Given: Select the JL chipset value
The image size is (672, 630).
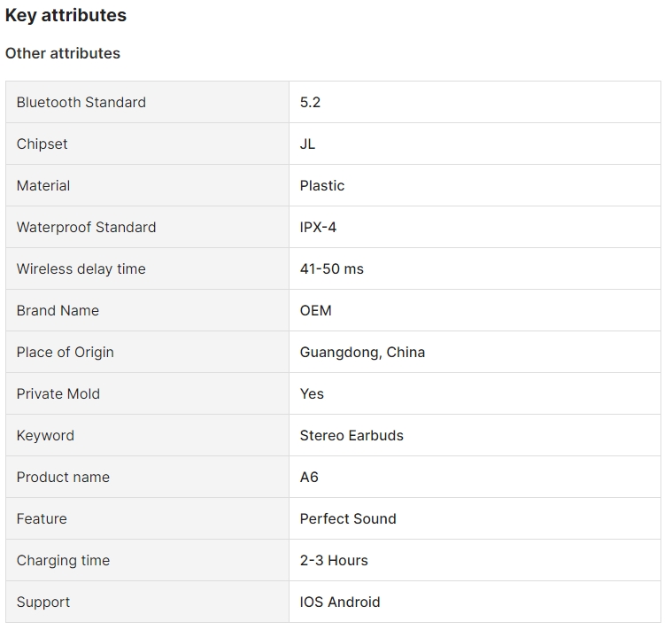Looking at the screenshot, I should click(307, 144).
